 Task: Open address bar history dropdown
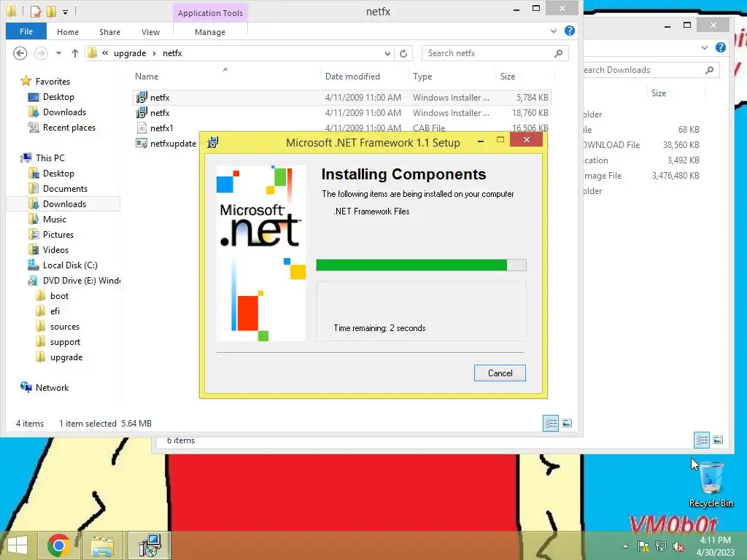388,53
